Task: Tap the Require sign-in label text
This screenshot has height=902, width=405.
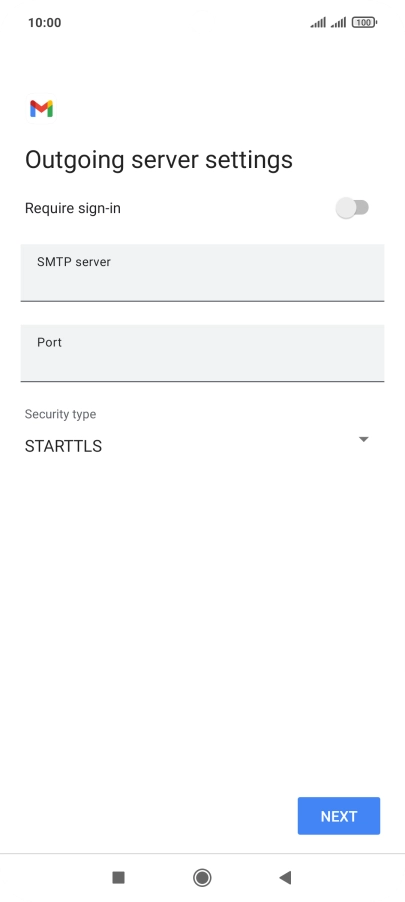Action: [x=72, y=208]
